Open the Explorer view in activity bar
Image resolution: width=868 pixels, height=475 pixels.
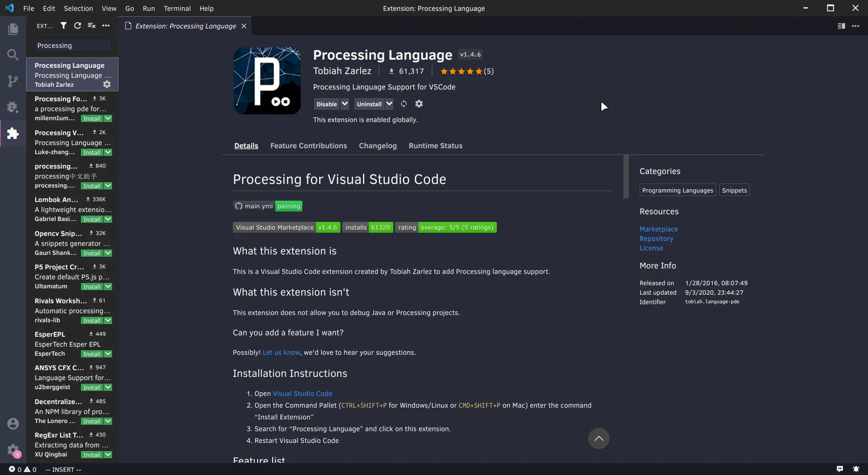coord(13,29)
